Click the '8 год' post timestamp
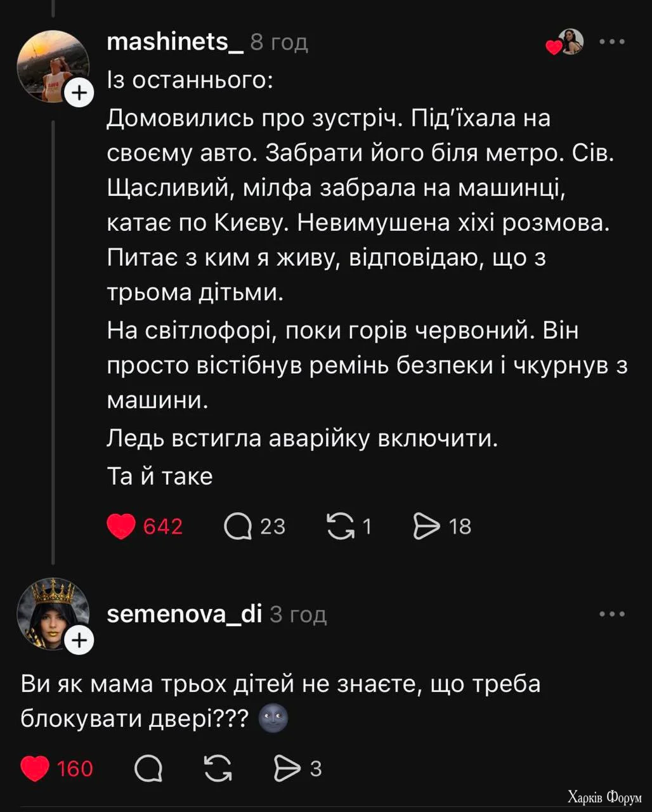Image resolution: width=652 pixels, height=812 pixels. coord(279,43)
